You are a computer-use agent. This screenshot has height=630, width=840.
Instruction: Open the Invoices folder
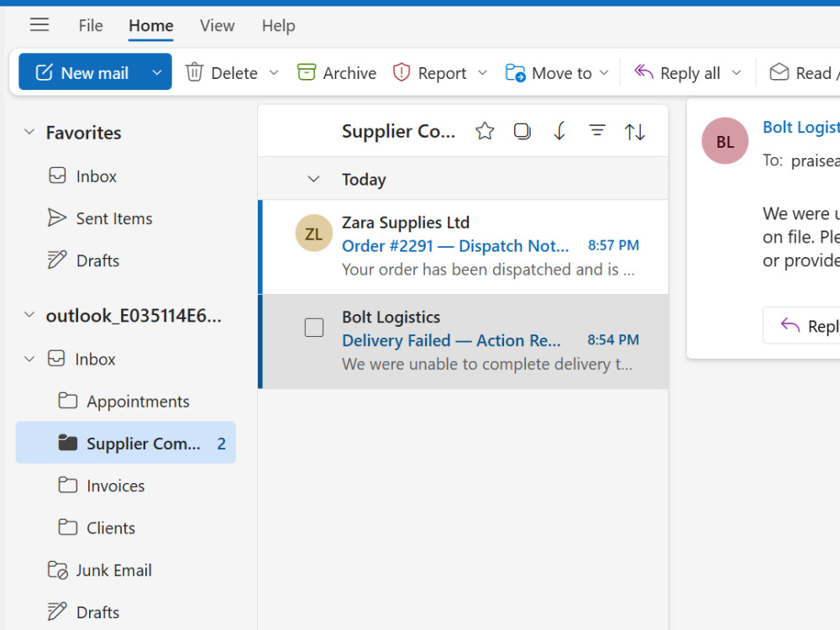point(116,486)
